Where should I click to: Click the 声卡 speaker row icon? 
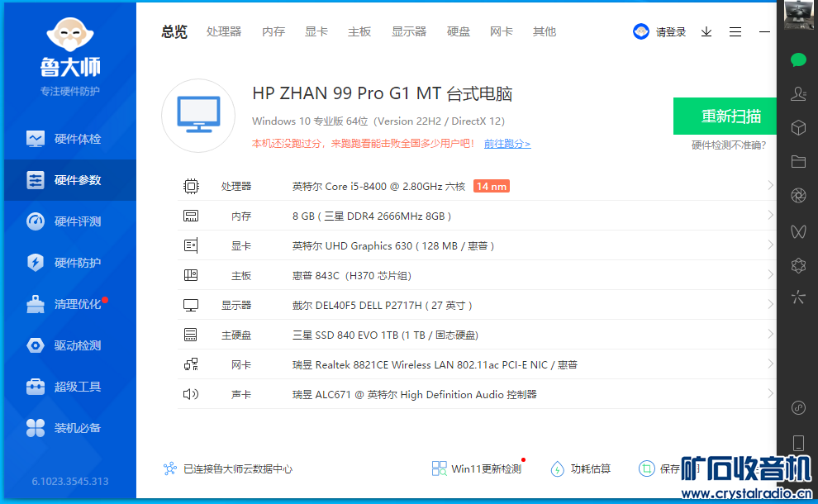click(191, 394)
